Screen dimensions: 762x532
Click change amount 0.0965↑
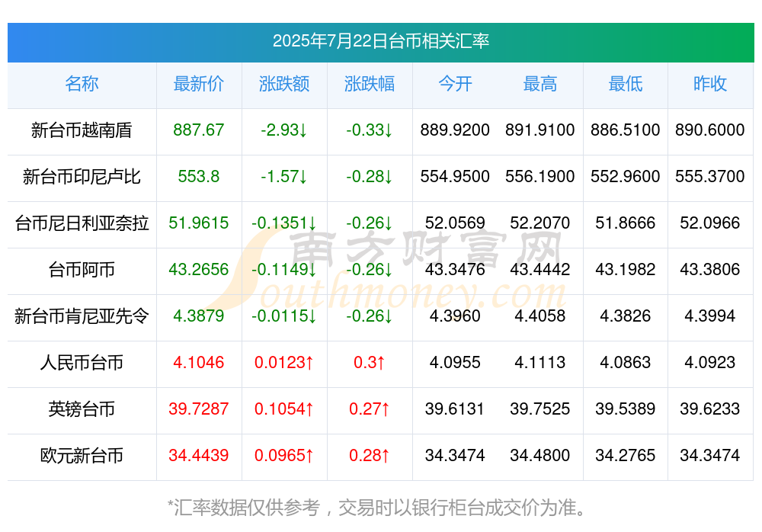pyautogui.click(x=284, y=456)
